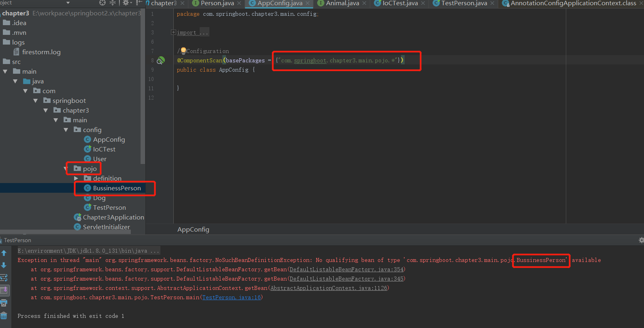
Task: Close the IoCTest.java tab
Action: pyautogui.click(x=423, y=3)
